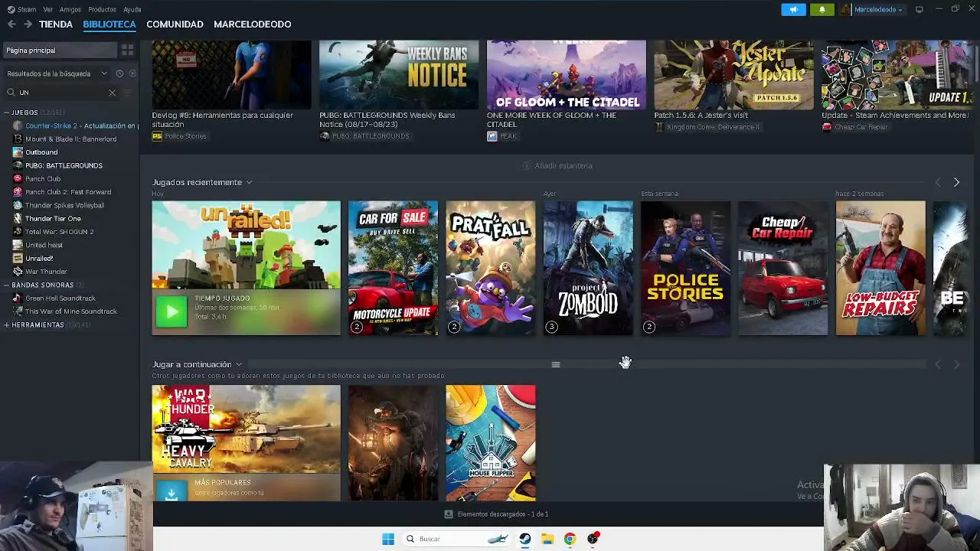
Task: Select United heist in the sidebar
Action: click(x=44, y=245)
